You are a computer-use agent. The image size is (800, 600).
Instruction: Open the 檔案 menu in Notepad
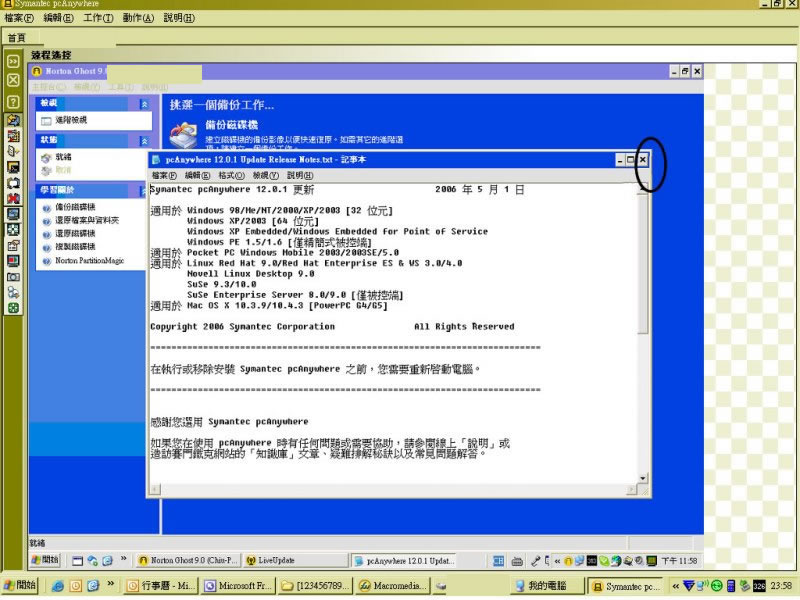pos(164,176)
